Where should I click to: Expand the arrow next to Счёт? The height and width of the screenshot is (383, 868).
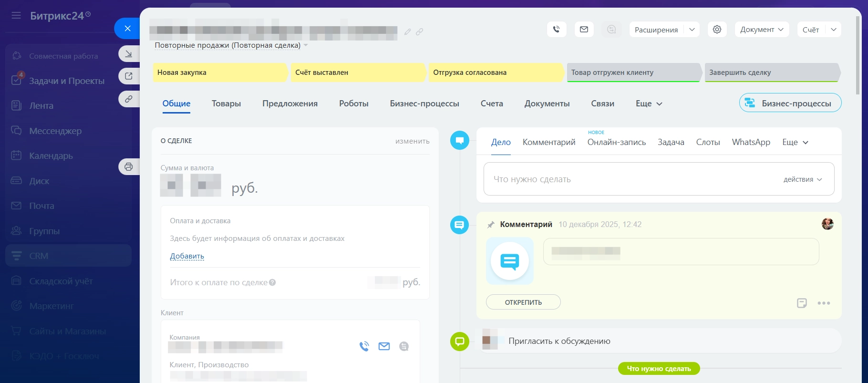pos(833,30)
